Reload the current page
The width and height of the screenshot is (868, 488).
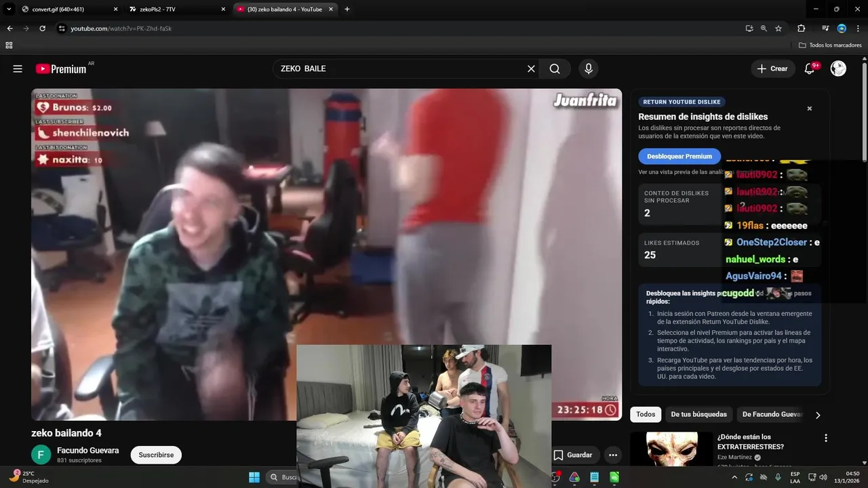pos(42,28)
